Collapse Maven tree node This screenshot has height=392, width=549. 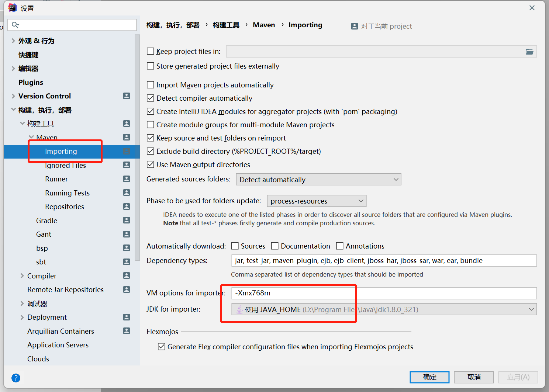click(31, 137)
